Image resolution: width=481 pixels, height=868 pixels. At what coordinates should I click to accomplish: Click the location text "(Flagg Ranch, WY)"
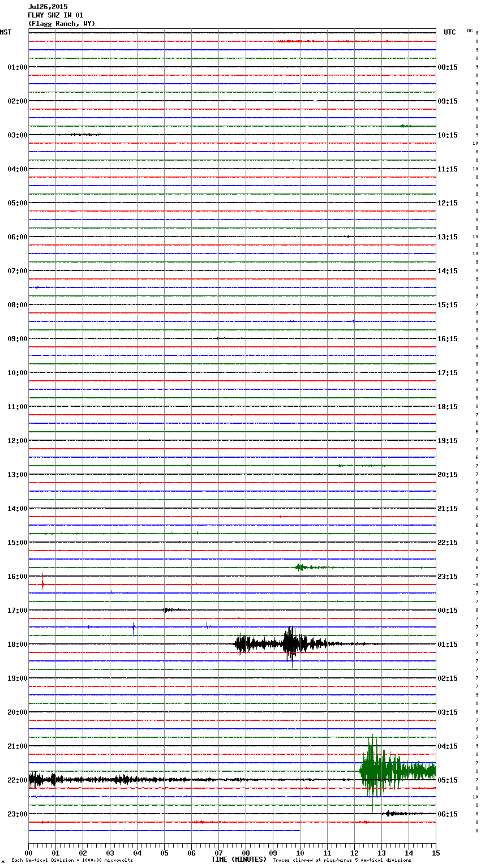62,24
